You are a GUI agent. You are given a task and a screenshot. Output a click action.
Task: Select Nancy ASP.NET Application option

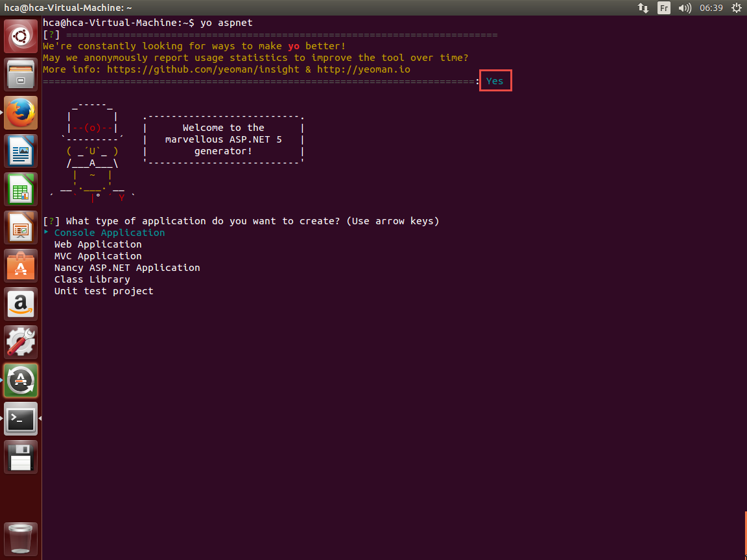click(127, 268)
